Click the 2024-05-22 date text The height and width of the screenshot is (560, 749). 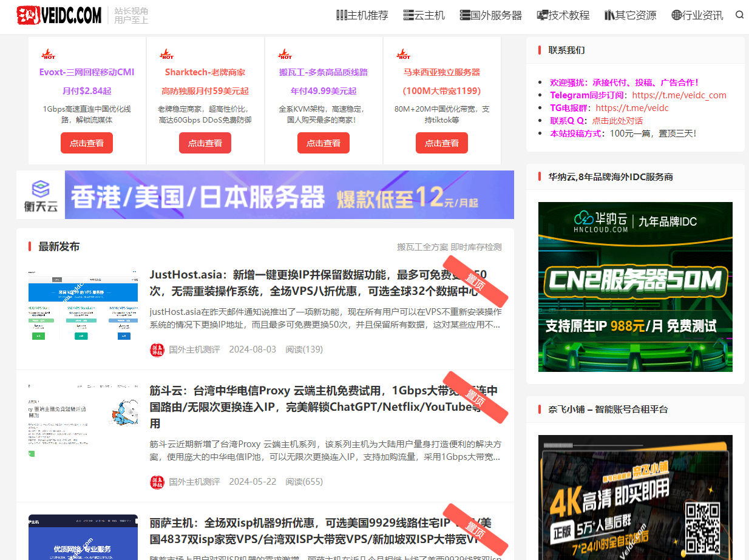tap(252, 482)
